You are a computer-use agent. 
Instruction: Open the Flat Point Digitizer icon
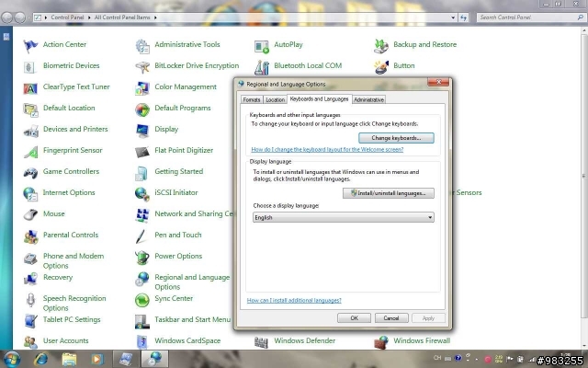142,152
